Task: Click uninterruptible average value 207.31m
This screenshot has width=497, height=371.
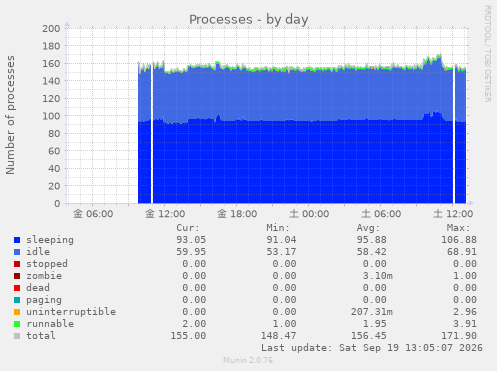Action: 371,312
